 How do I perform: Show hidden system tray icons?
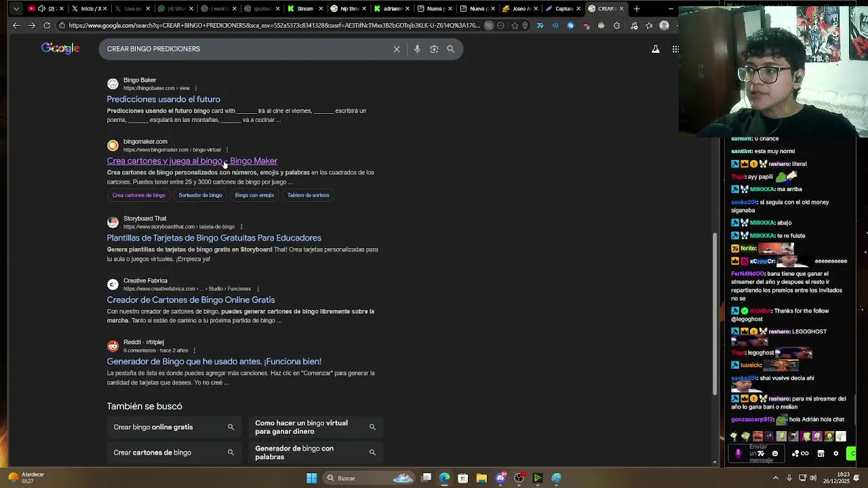point(776,478)
